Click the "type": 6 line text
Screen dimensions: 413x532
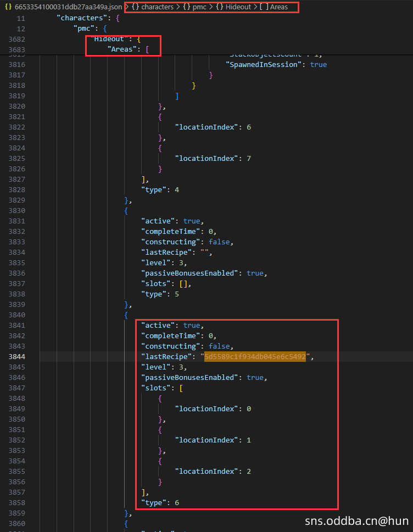(x=160, y=502)
